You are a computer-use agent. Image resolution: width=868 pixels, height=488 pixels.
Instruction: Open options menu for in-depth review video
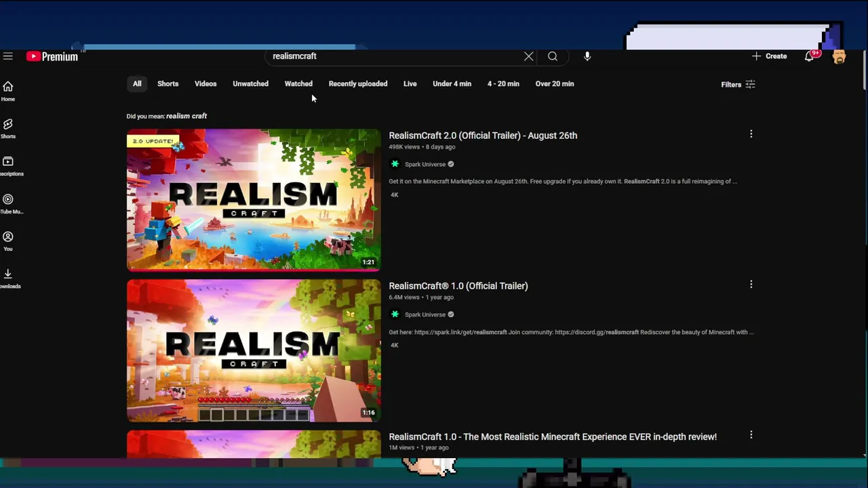tap(751, 435)
